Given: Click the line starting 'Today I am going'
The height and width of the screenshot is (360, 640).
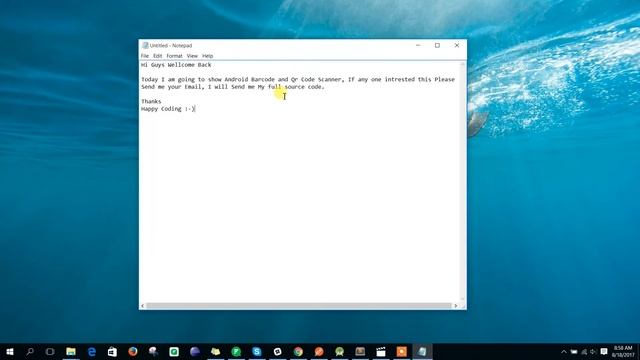Looking at the screenshot, I should point(298,80).
